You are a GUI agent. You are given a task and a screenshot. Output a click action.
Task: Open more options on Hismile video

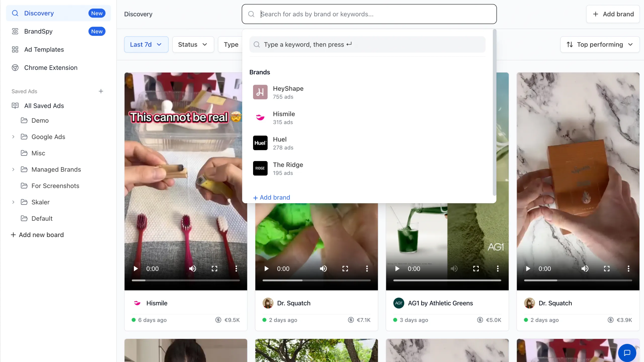pyautogui.click(x=236, y=269)
